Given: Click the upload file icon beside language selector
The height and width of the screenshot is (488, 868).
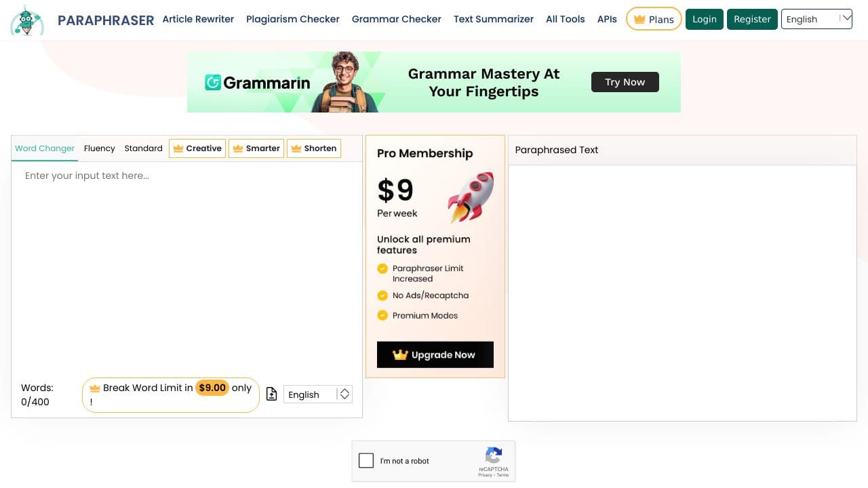Looking at the screenshot, I should click(x=271, y=394).
